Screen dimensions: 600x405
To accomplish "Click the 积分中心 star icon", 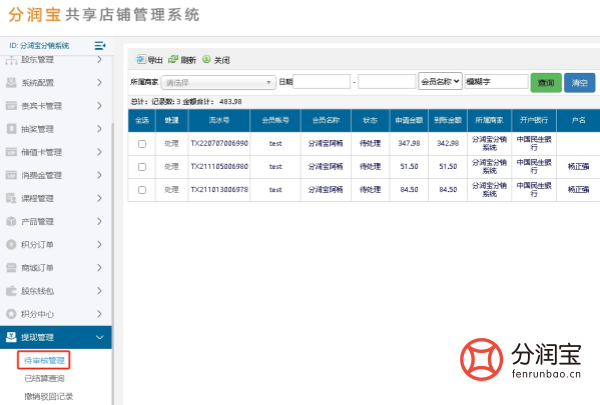I will tap(11, 314).
